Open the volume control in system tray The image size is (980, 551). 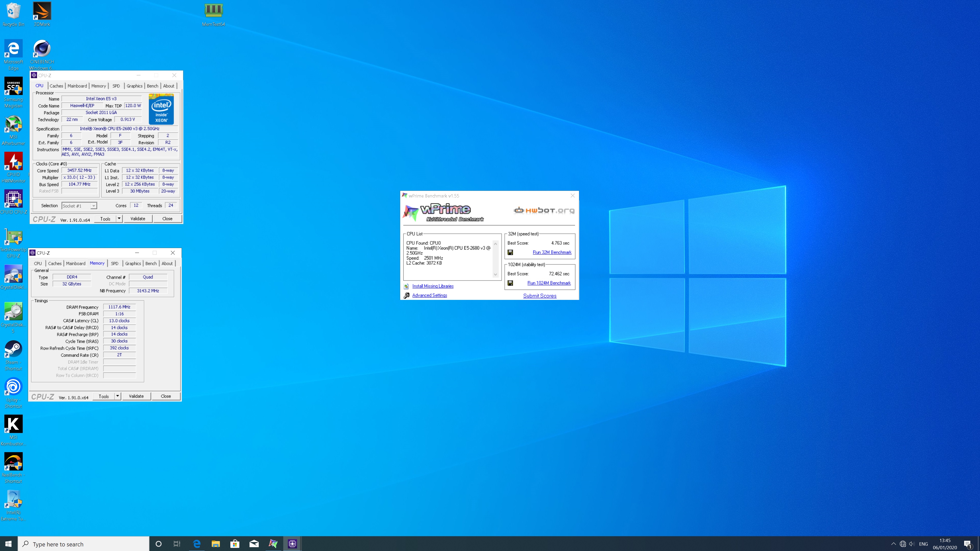(912, 544)
